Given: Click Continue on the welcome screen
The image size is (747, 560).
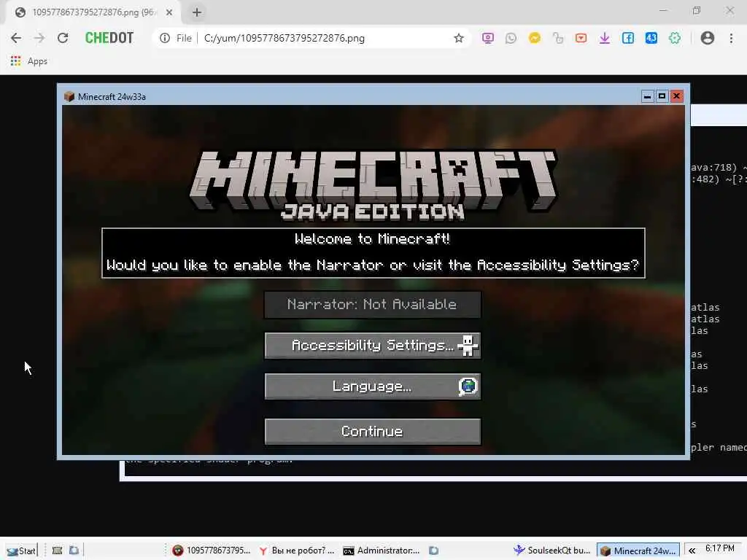Looking at the screenshot, I should pos(372,432).
